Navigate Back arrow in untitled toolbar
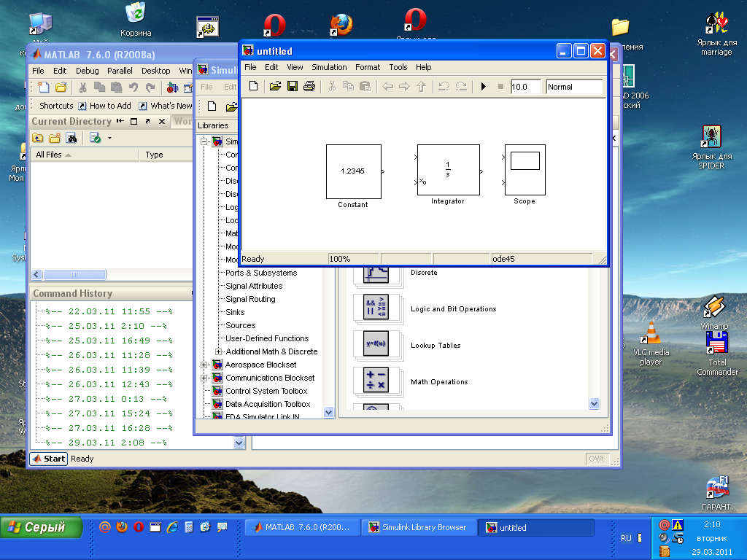747x560 pixels. pos(388,86)
